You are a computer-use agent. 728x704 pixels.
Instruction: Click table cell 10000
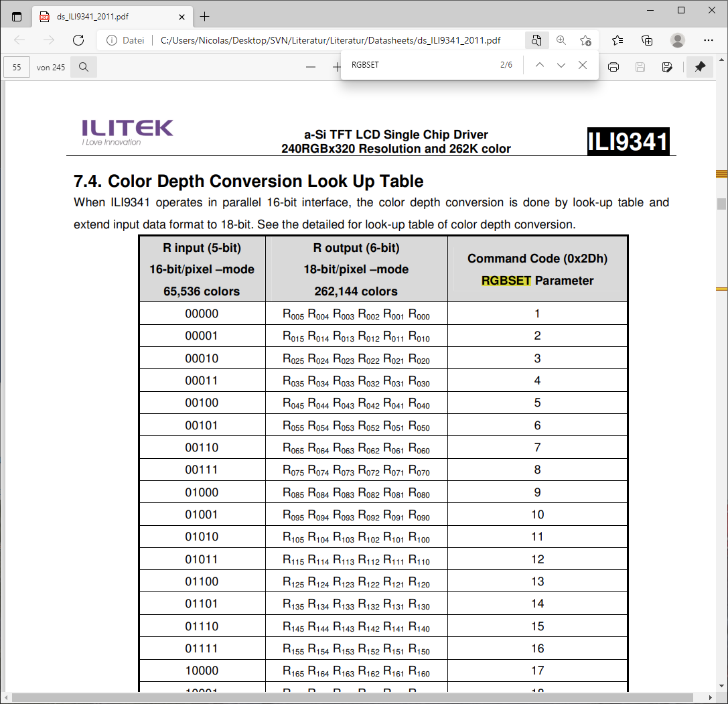coord(202,671)
